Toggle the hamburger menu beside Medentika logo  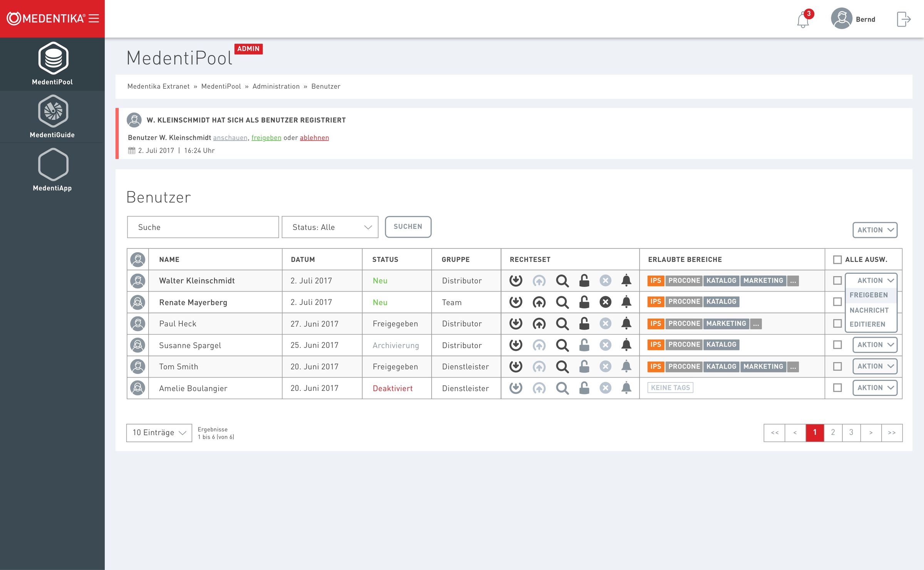[x=94, y=18]
